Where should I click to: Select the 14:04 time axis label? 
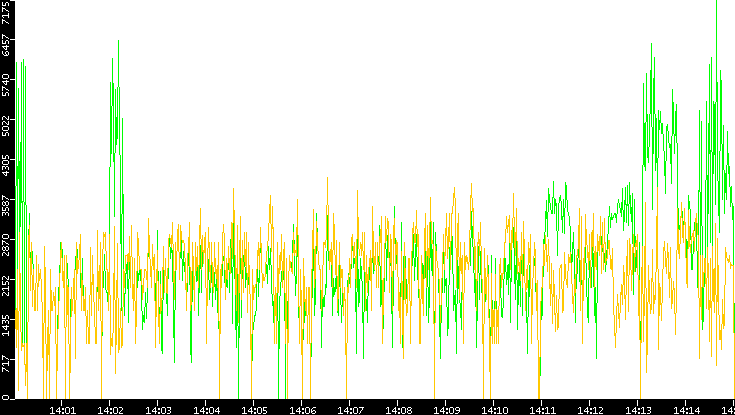point(207,411)
